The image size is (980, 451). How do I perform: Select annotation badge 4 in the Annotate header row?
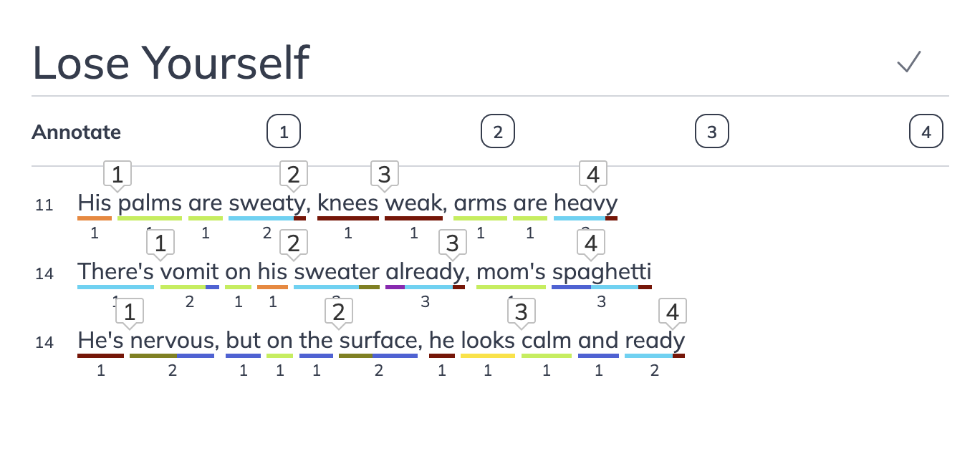tap(926, 131)
